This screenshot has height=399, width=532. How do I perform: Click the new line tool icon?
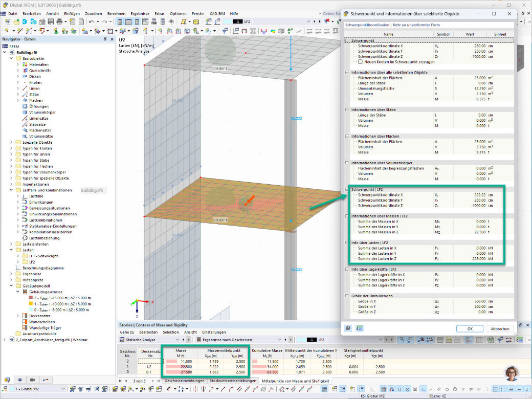[x=20, y=31]
